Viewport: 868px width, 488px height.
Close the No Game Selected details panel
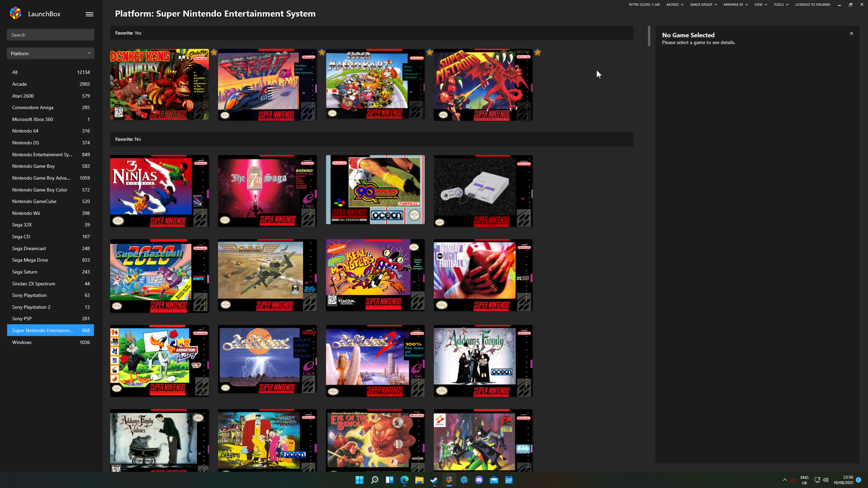click(x=851, y=33)
